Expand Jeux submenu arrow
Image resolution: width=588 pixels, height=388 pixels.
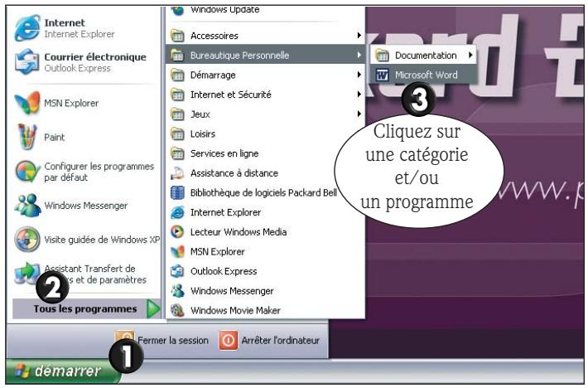359,114
